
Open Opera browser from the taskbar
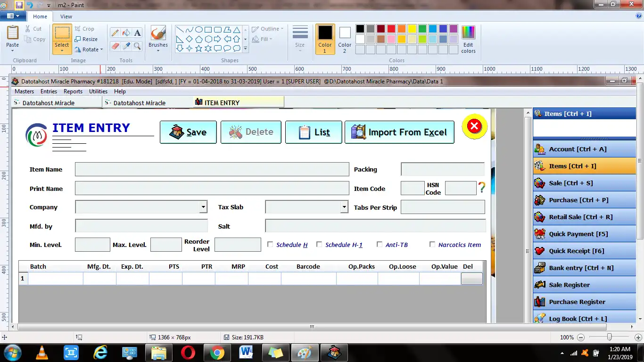[188, 353]
